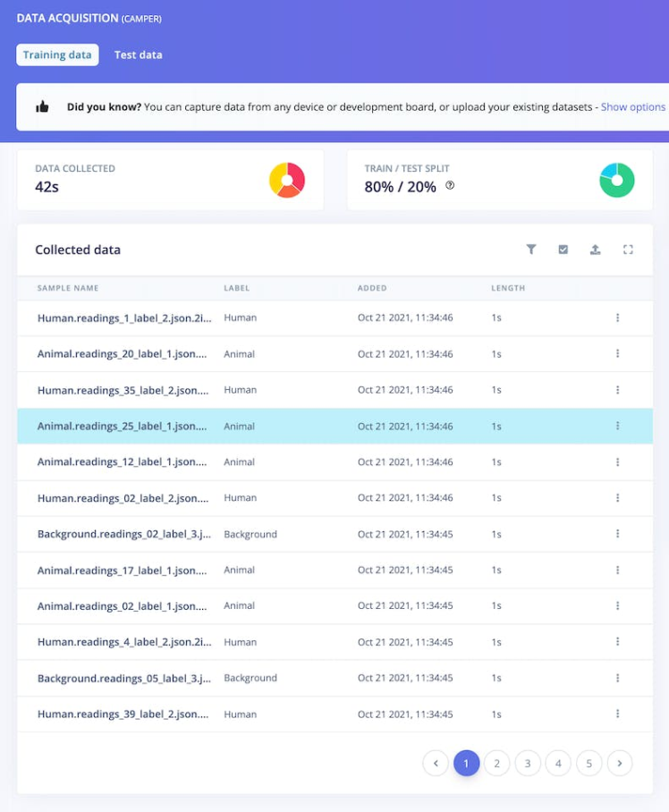Select page 1 in pagination
The width and height of the screenshot is (669, 812).
466,764
